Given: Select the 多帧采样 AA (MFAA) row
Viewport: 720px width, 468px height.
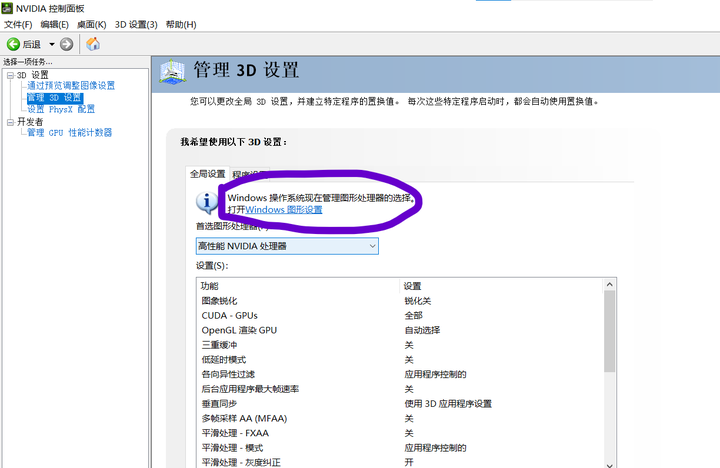Looking at the screenshot, I should click(399, 418).
